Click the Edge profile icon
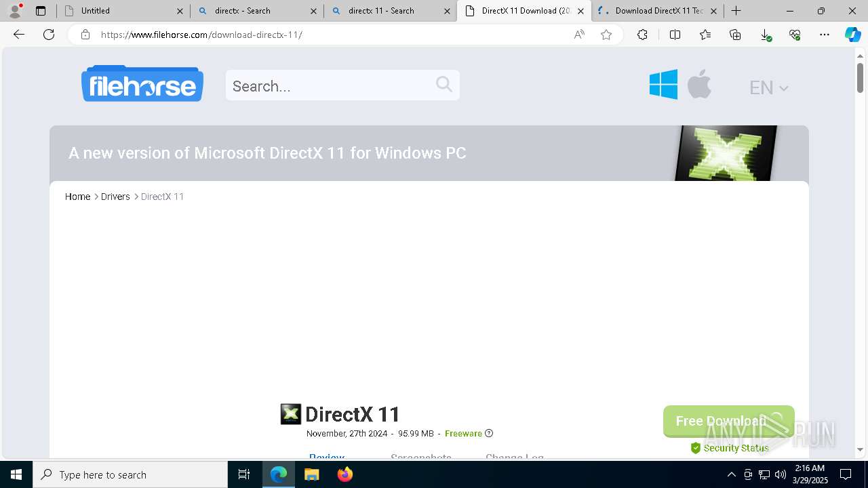868x488 pixels. pyautogui.click(x=14, y=11)
